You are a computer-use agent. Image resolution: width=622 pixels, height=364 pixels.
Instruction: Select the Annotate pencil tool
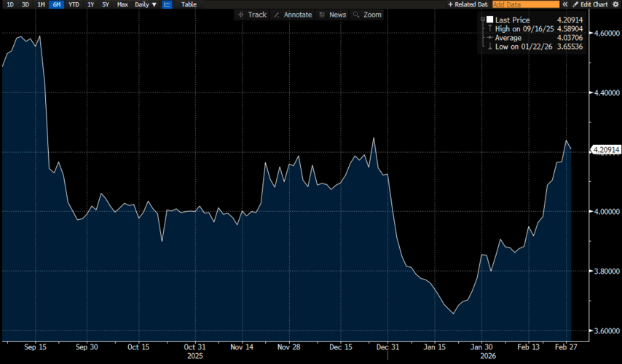(x=292, y=15)
